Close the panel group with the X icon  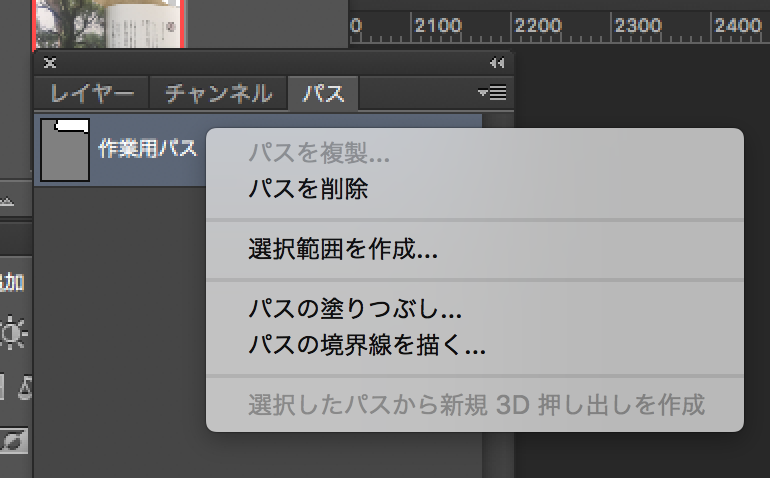tap(50, 63)
